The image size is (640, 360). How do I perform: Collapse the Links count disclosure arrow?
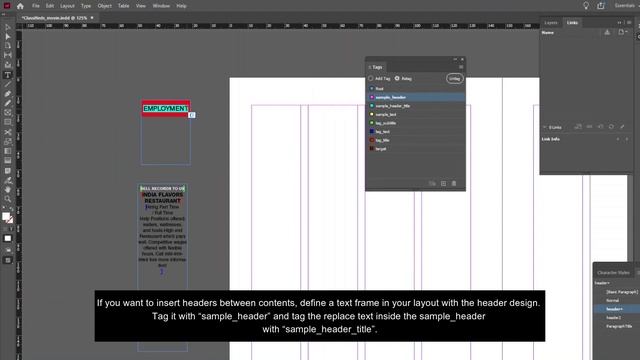point(544,127)
